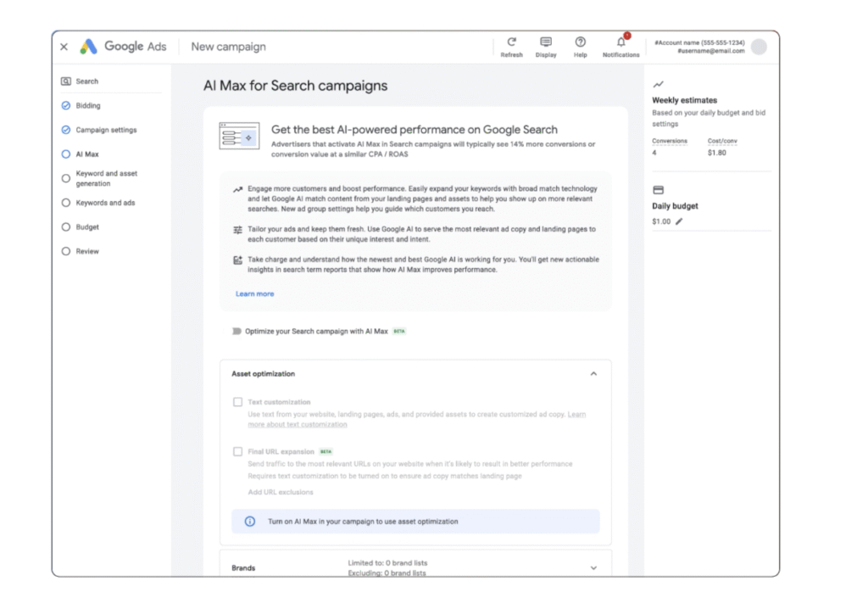The height and width of the screenshot is (592, 868).
Task: Edit the daily budget with pencil icon
Action: (x=679, y=221)
